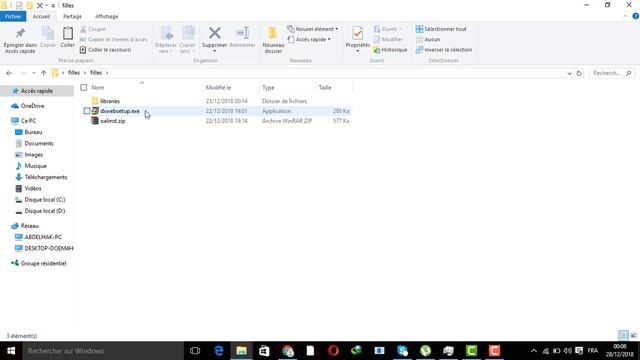Select ABDELHAK-PC network computer
This screenshot has width=640, height=360.
43,237
